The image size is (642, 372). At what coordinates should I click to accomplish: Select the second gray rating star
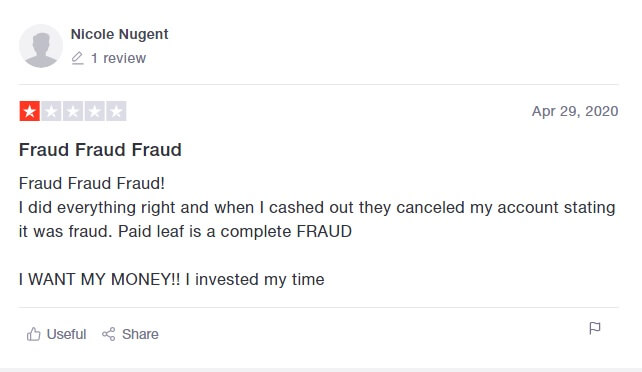click(52, 111)
